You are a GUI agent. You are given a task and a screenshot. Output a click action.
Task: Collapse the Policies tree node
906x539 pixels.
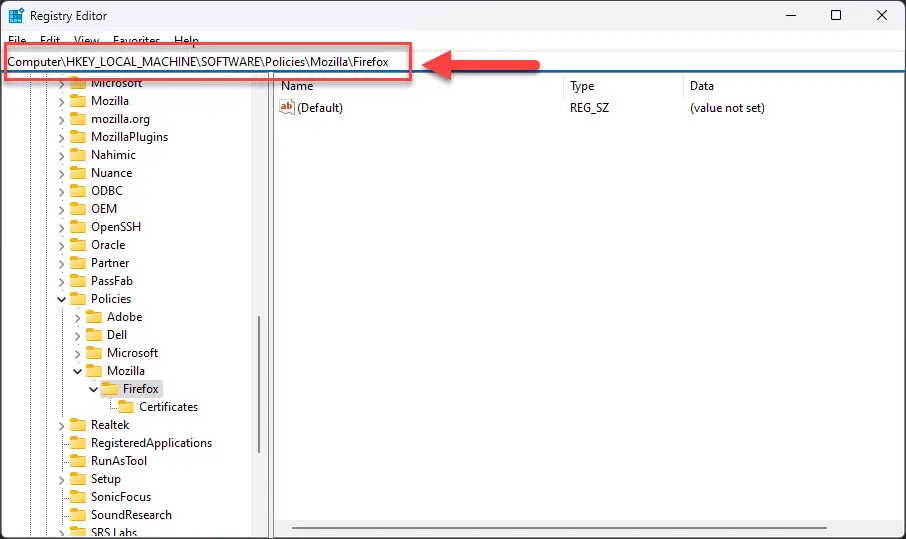pos(61,299)
